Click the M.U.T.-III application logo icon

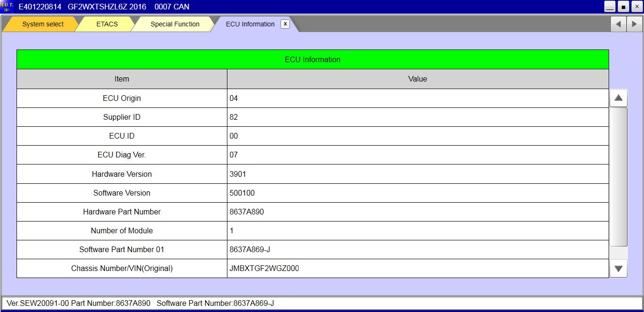(7, 7)
